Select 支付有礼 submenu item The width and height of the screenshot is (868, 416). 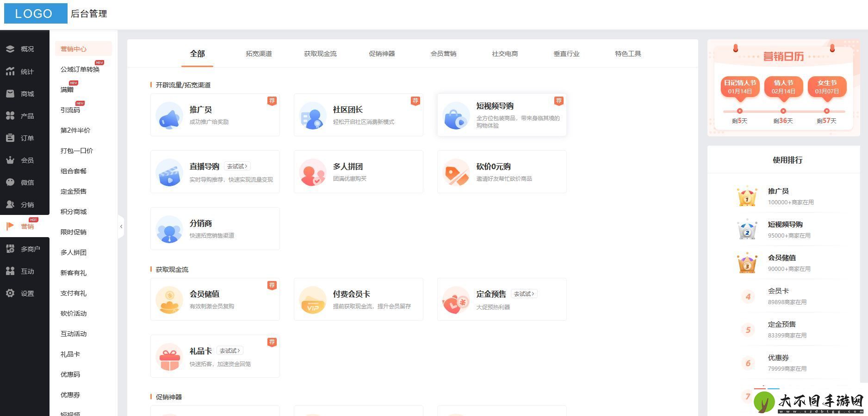(74, 293)
